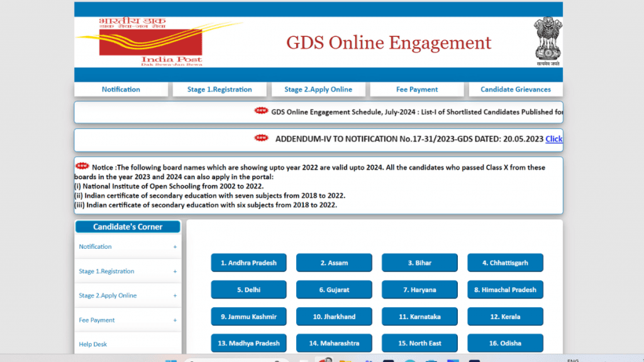644x362 pixels.
Task: Click the India Post logo
Action: click(151, 42)
